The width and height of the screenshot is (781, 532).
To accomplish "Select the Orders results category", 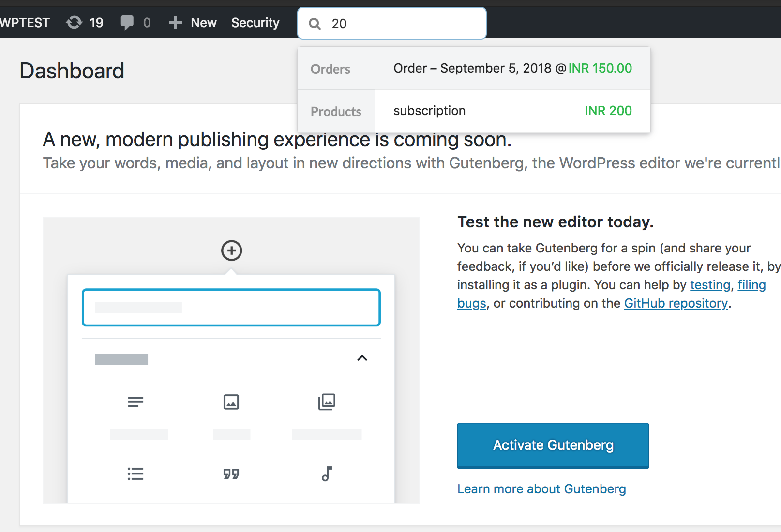I will point(336,69).
